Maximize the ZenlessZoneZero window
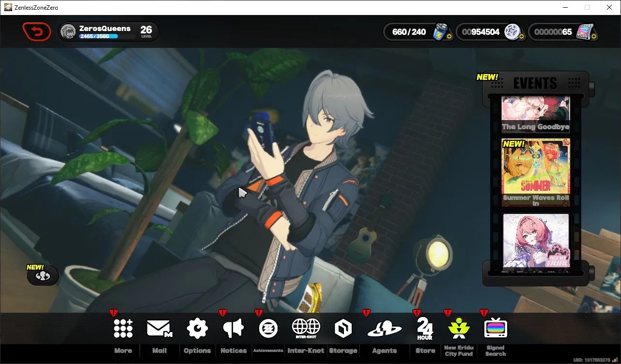This screenshot has height=364, width=621. (x=587, y=7)
